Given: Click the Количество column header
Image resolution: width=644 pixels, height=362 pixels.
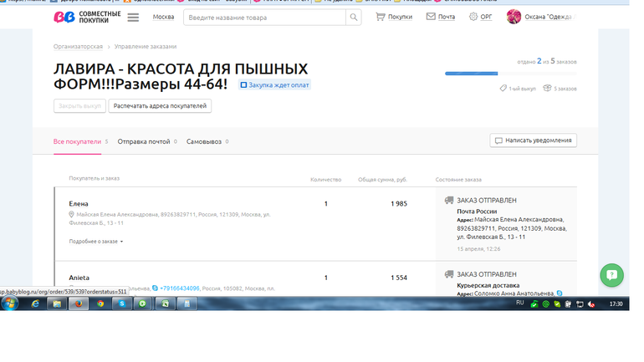Looking at the screenshot, I should (x=325, y=180).
